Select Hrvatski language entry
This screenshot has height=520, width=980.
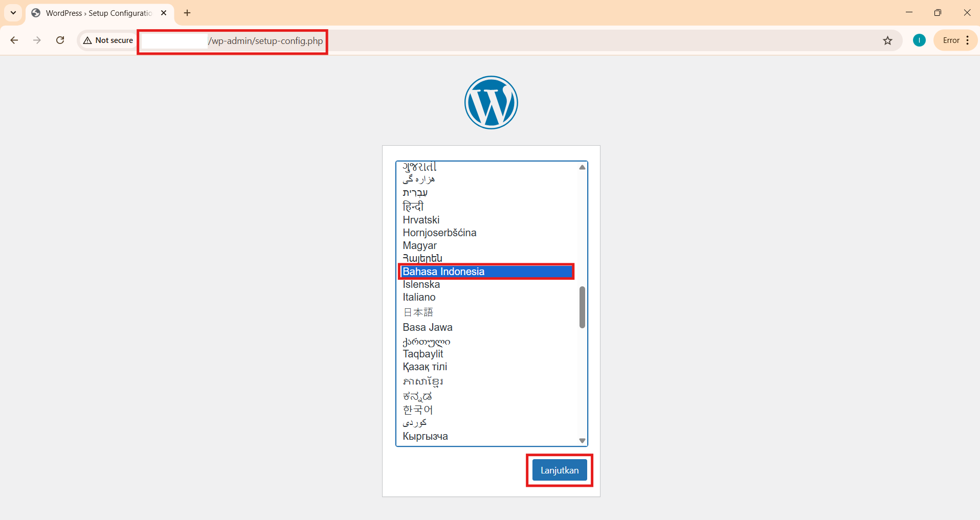(x=420, y=220)
